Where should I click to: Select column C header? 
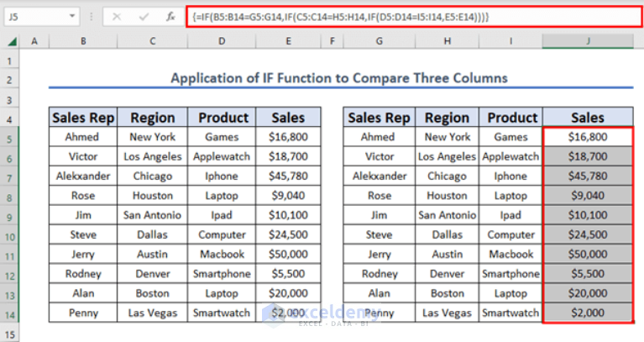click(x=152, y=41)
